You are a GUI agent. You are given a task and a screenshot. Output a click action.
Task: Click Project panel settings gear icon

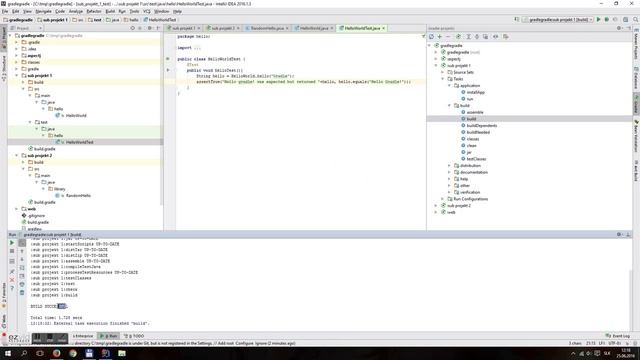tap(149, 28)
